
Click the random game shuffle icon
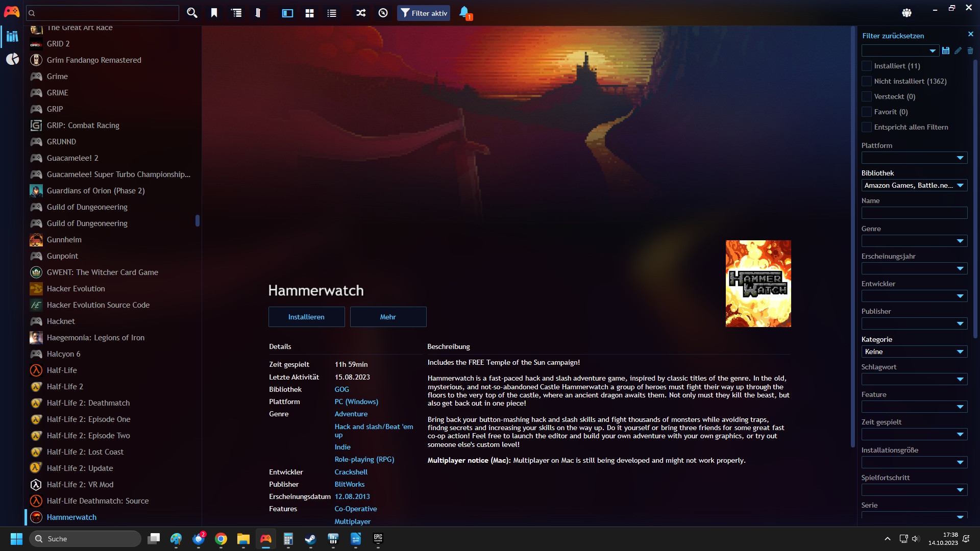click(x=361, y=13)
